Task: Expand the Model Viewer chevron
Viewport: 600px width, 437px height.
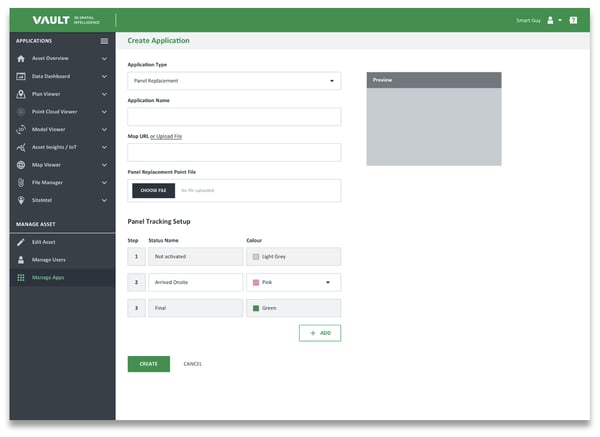Action: point(104,129)
